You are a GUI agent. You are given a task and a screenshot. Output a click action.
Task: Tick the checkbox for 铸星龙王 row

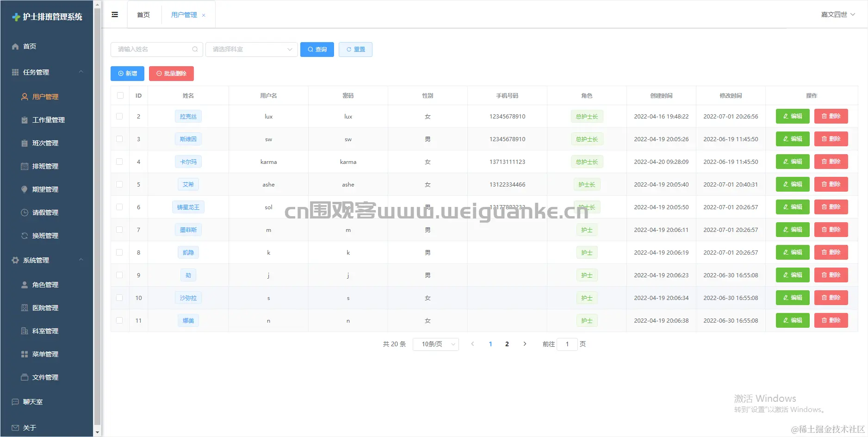click(x=119, y=207)
